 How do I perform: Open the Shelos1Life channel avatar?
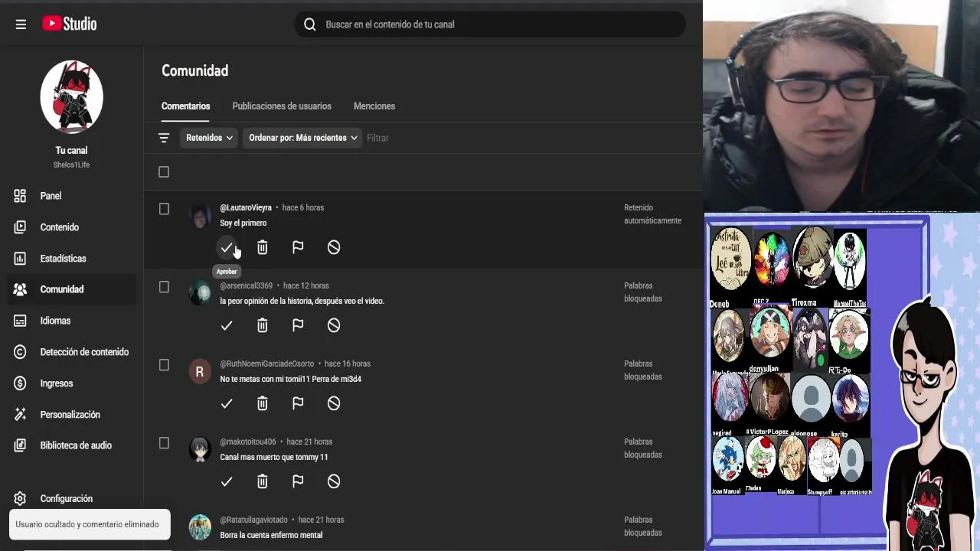71,97
